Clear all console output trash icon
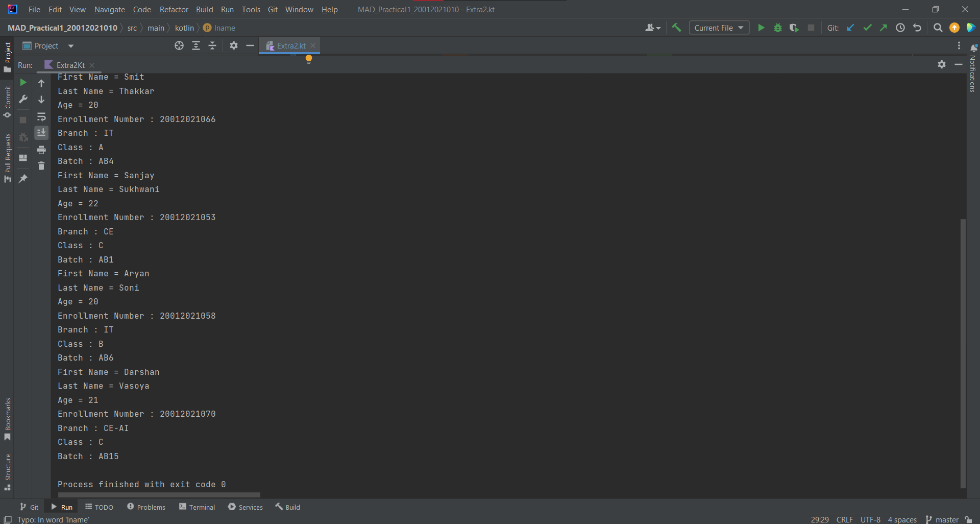Screen dimensions: 980x524 (41, 166)
